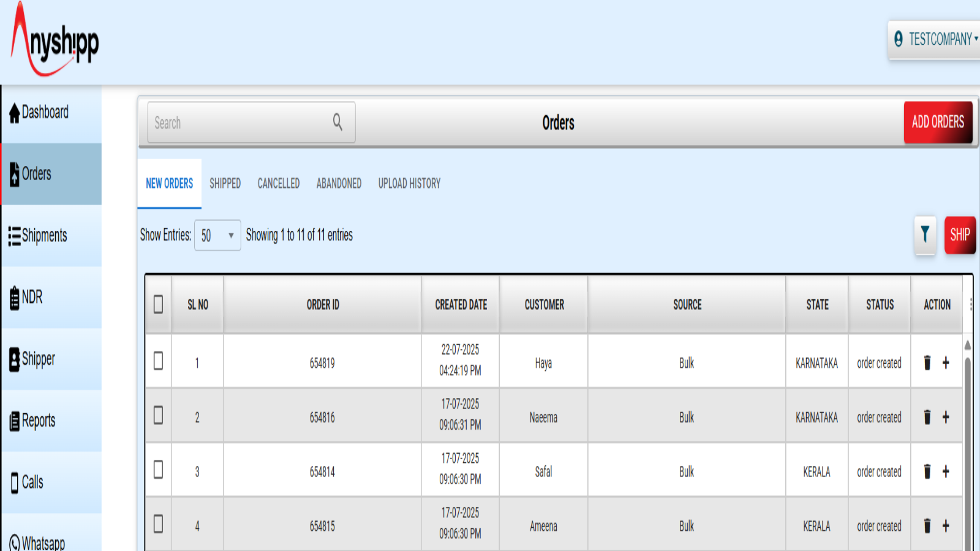Check the select-all checkbox in table header
The height and width of the screenshot is (551, 980).
click(157, 304)
